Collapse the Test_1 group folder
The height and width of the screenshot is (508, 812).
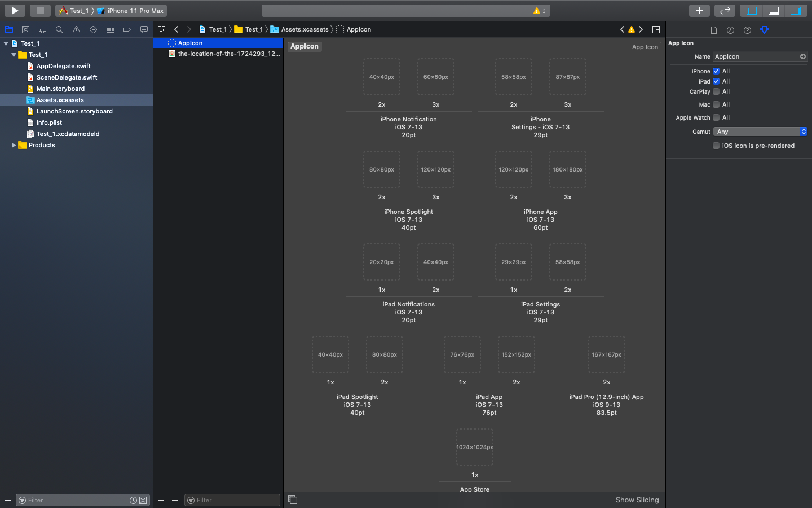14,55
